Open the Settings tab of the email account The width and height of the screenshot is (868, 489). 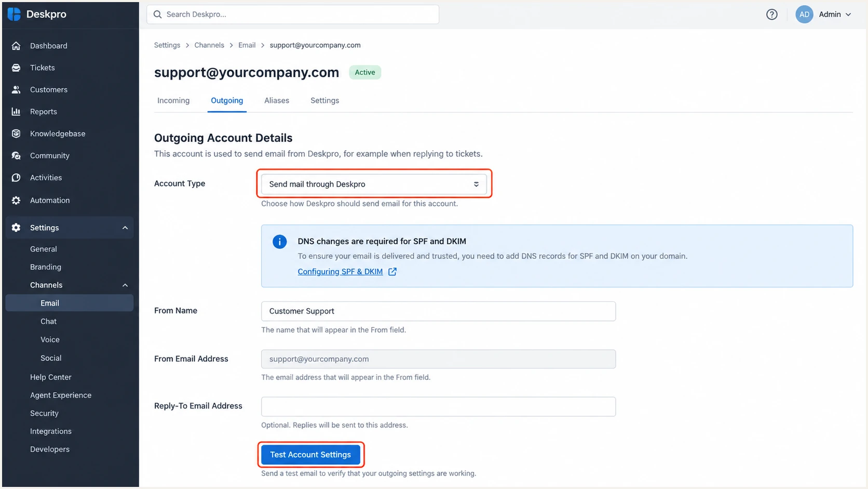pos(325,101)
